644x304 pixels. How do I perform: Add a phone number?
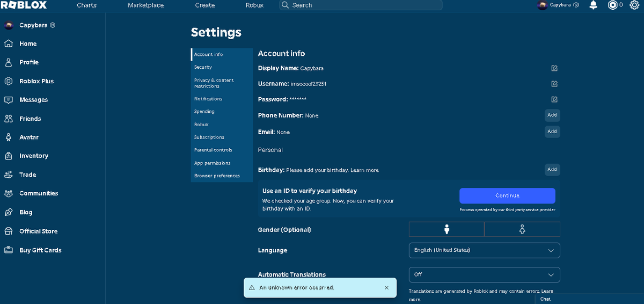click(x=552, y=115)
